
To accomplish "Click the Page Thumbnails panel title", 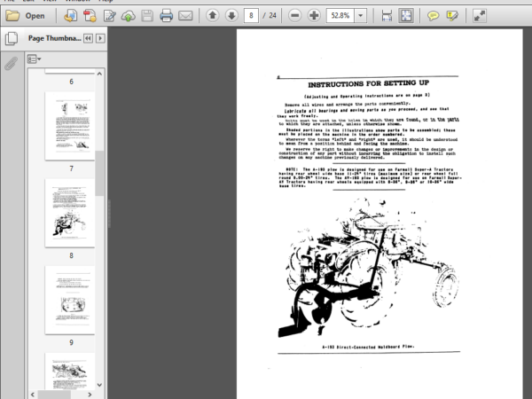I will click(54, 38).
